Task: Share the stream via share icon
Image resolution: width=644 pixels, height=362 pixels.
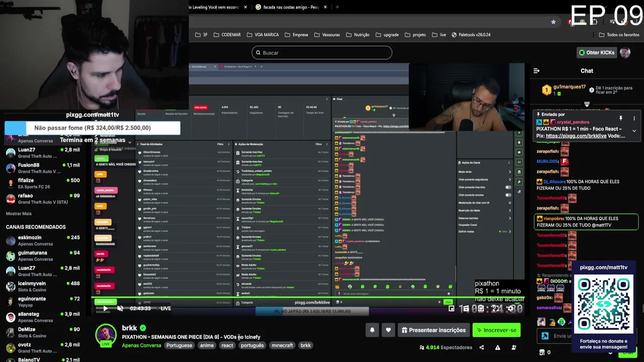Action: tap(481, 347)
